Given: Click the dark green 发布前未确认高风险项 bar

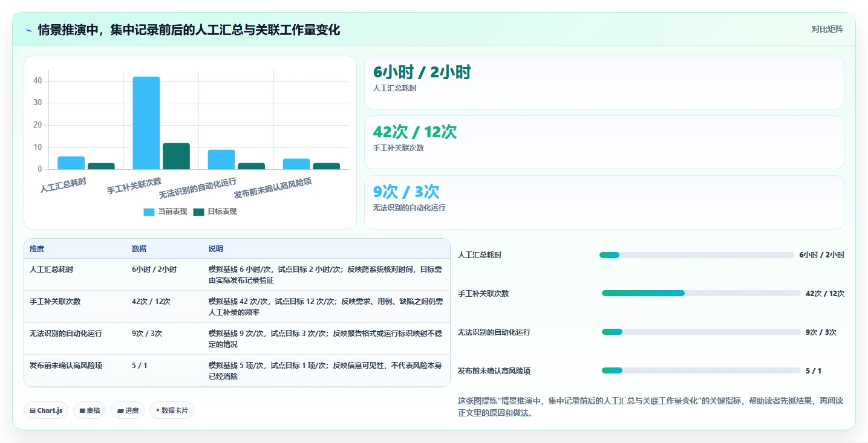Looking at the screenshot, I should tap(326, 166).
